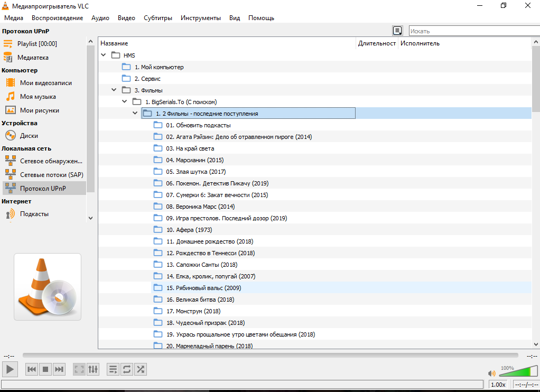
Task: Open the Воспроизведение menu
Action: pos(57,18)
